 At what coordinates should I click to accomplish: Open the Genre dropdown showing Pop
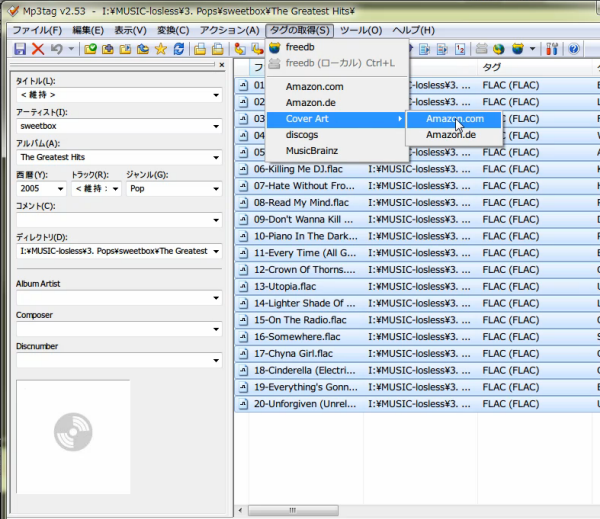click(217, 189)
